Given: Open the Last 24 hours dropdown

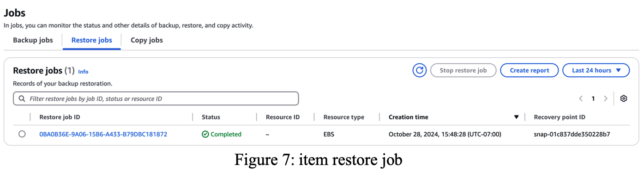Looking at the screenshot, I should click(596, 70).
